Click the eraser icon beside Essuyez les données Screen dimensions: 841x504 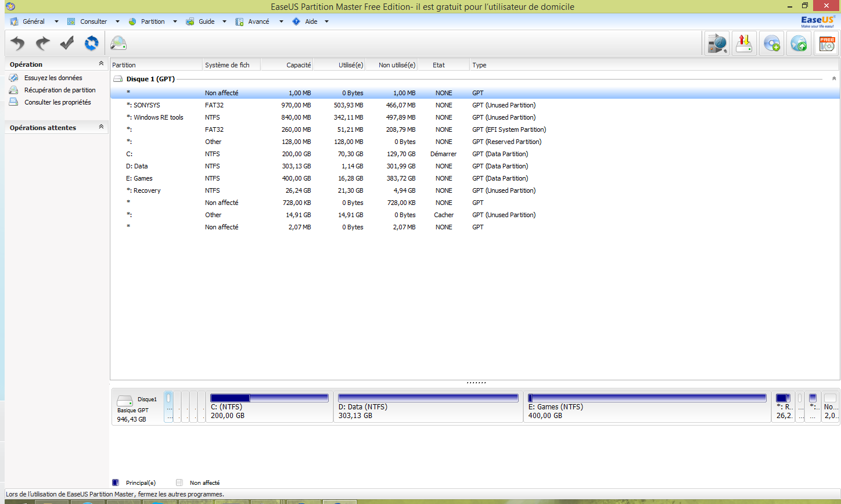click(x=13, y=78)
